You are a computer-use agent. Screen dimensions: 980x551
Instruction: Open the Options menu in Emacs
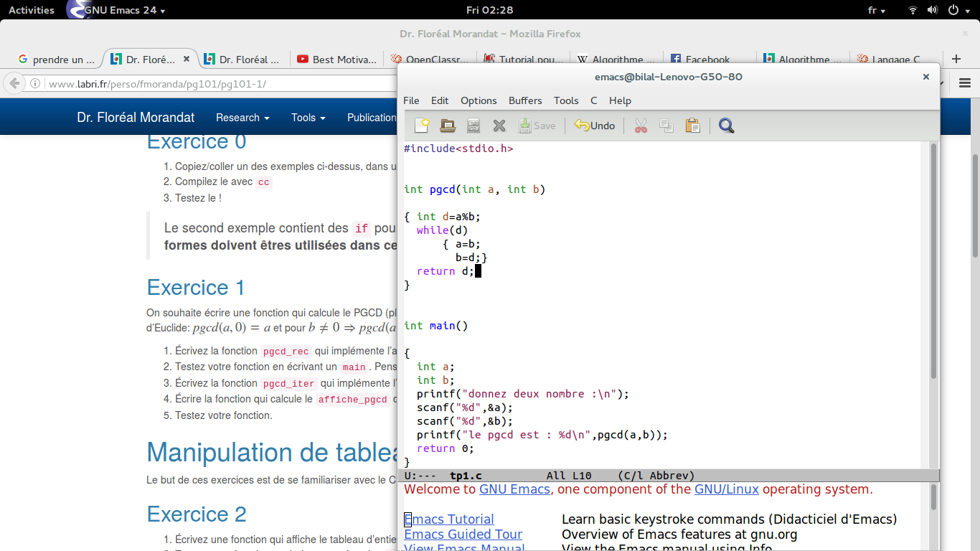479,100
